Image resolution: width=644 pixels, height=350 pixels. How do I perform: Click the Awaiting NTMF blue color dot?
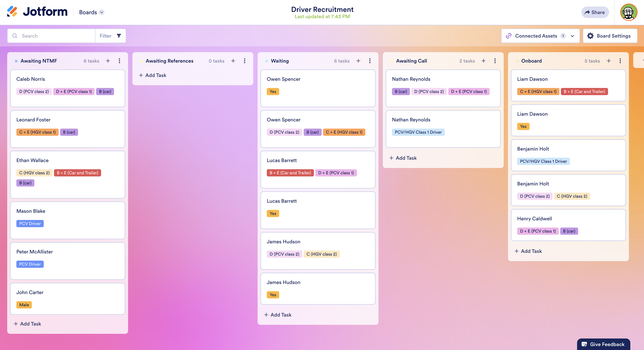tap(16, 61)
